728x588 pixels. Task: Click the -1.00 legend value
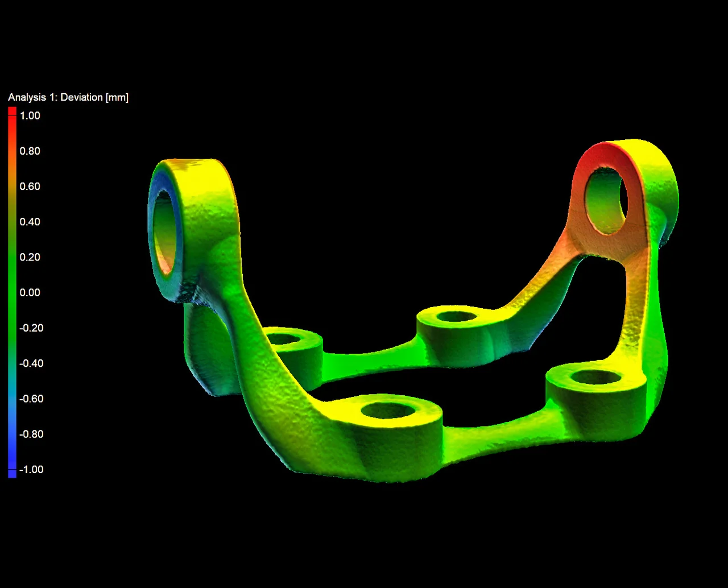coord(31,469)
